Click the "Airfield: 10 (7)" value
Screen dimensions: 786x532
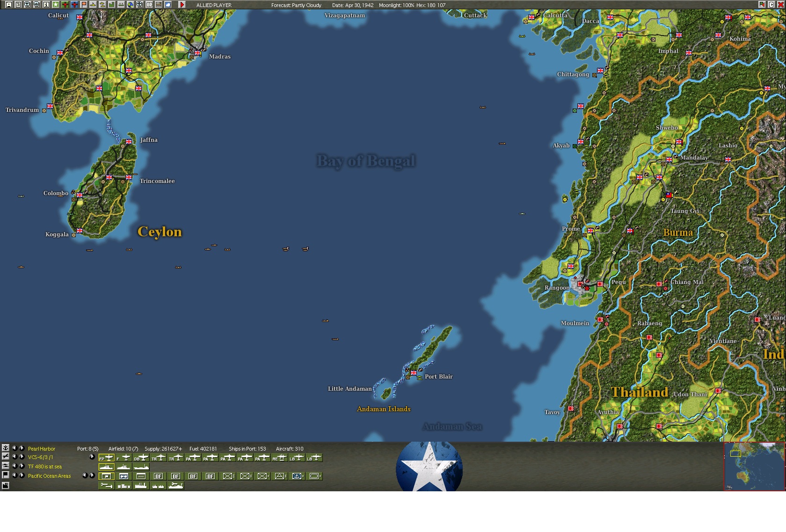124,449
